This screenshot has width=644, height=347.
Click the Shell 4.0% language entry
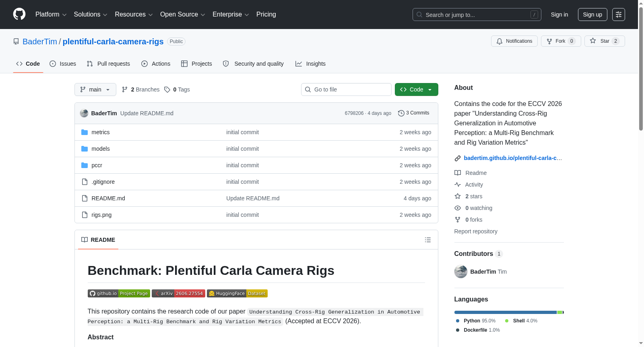(x=521, y=321)
